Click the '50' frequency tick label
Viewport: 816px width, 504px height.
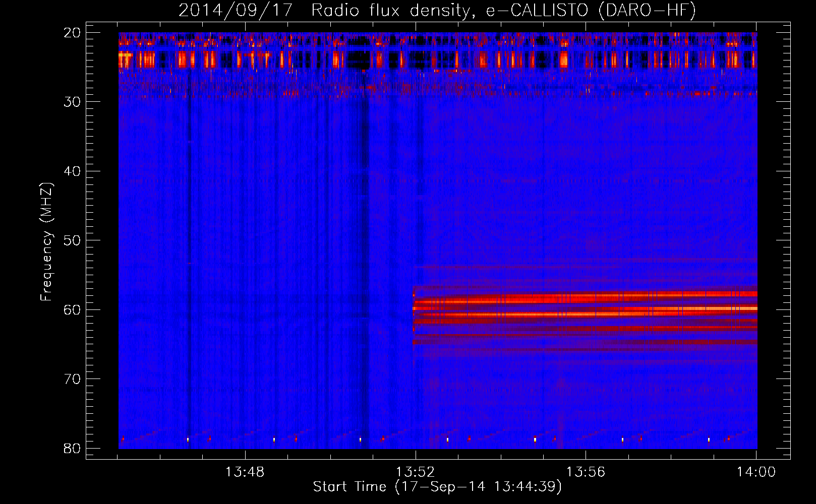pyautogui.click(x=72, y=240)
